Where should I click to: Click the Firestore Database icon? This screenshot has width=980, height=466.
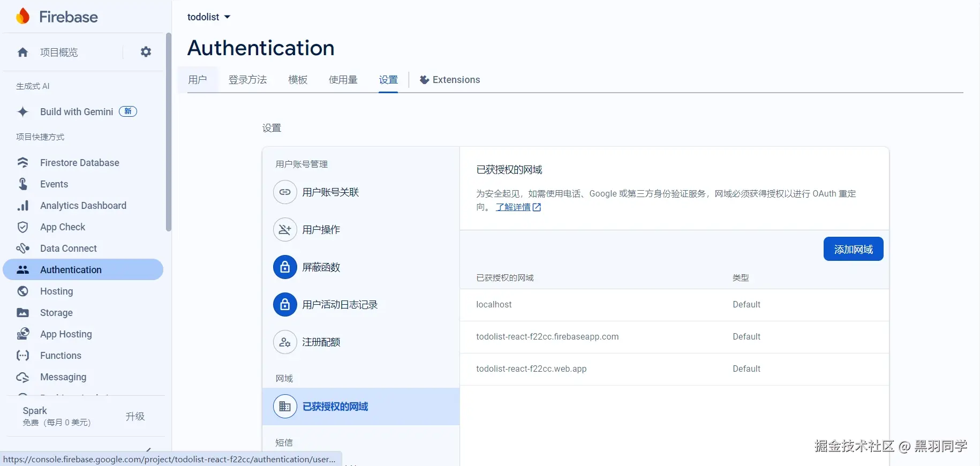[x=22, y=162]
